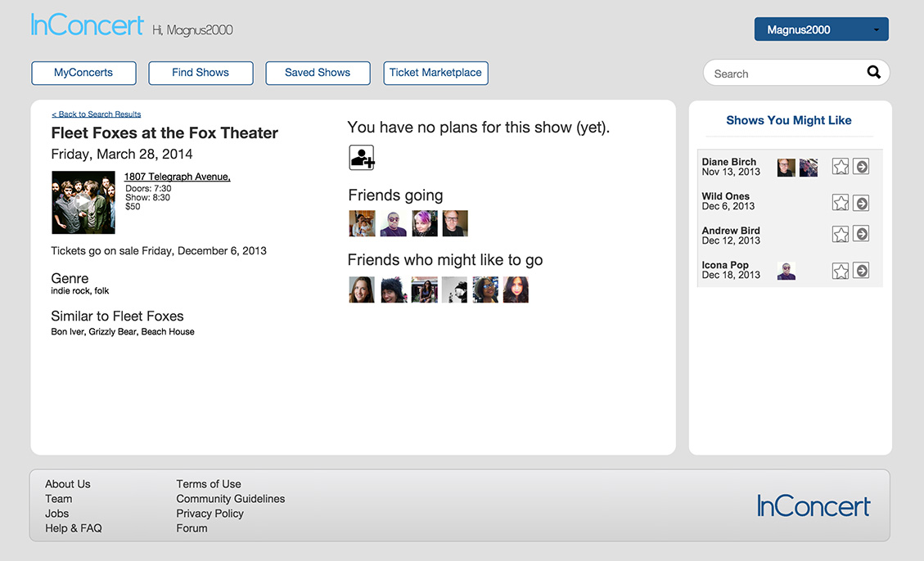Open the Magnus2000 account dropdown
The height and width of the screenshot is (561, 924).
pos(822,29)
